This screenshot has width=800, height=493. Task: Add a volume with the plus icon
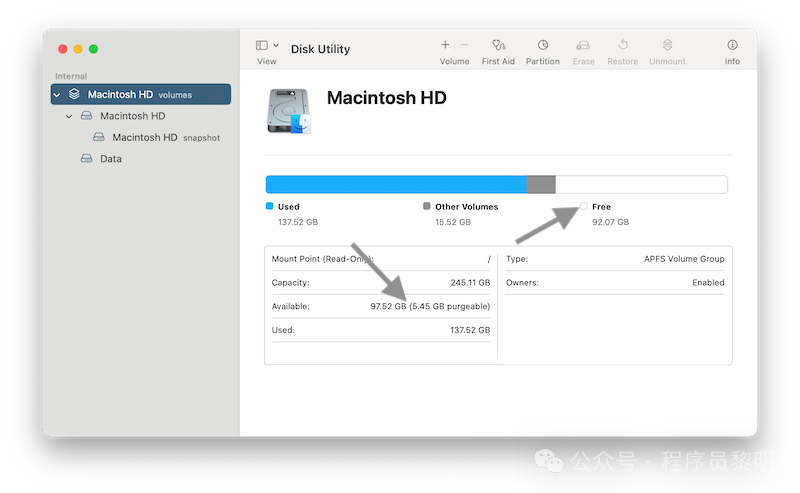pyautogui.click(x=445, y=45)
